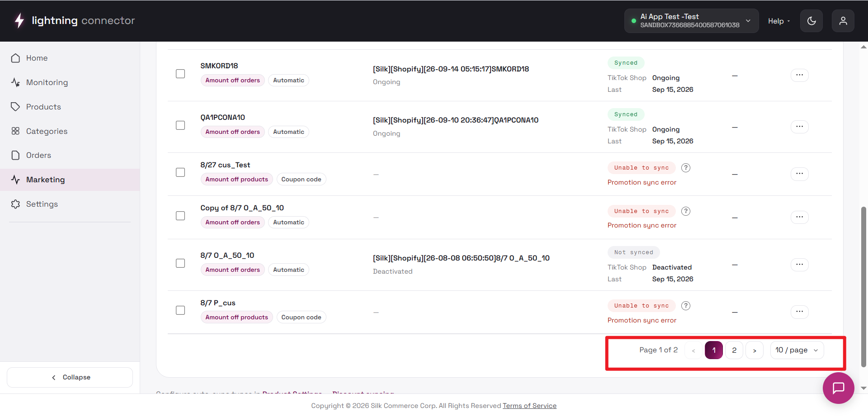Go to next page arrow

click(x=755, y=350)
